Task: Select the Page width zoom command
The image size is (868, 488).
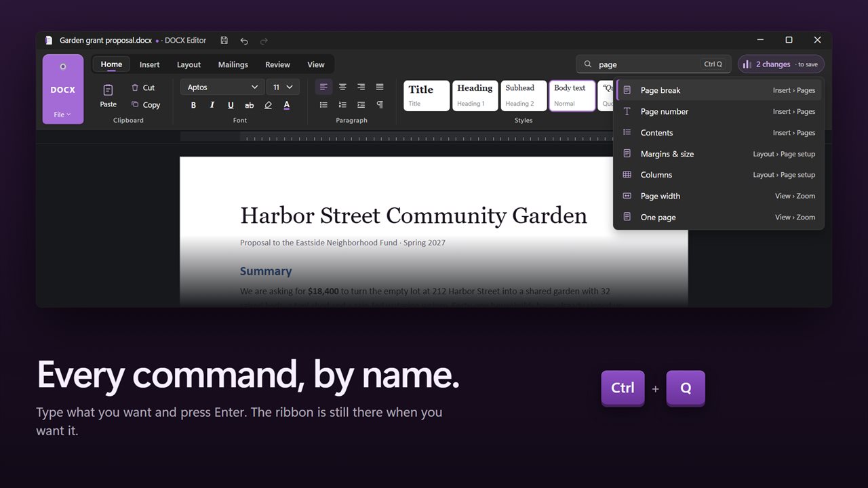Action: [719, 196]
